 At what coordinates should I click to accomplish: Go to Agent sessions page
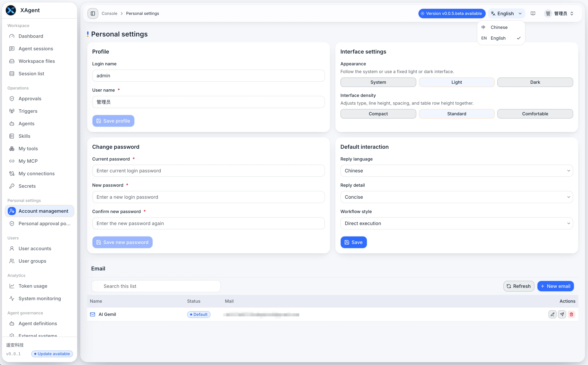click(x=39, y=49)
